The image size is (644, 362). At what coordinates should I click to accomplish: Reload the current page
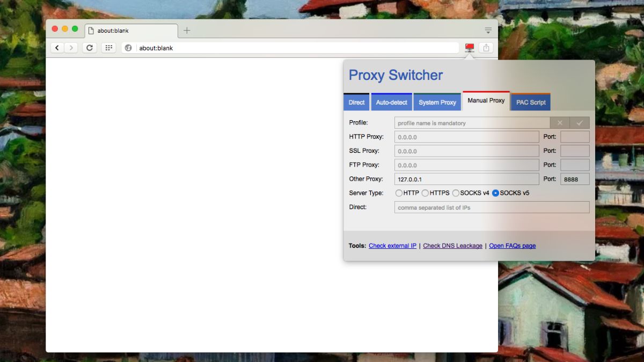point(89,48)
